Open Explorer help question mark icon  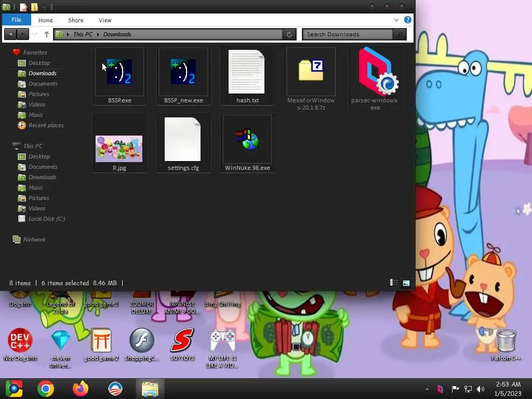(x=408, y=20)
